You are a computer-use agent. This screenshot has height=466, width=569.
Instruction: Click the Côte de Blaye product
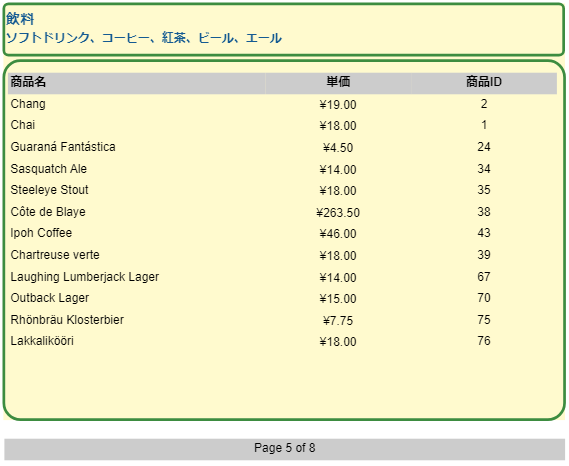[x=48, y=212]
